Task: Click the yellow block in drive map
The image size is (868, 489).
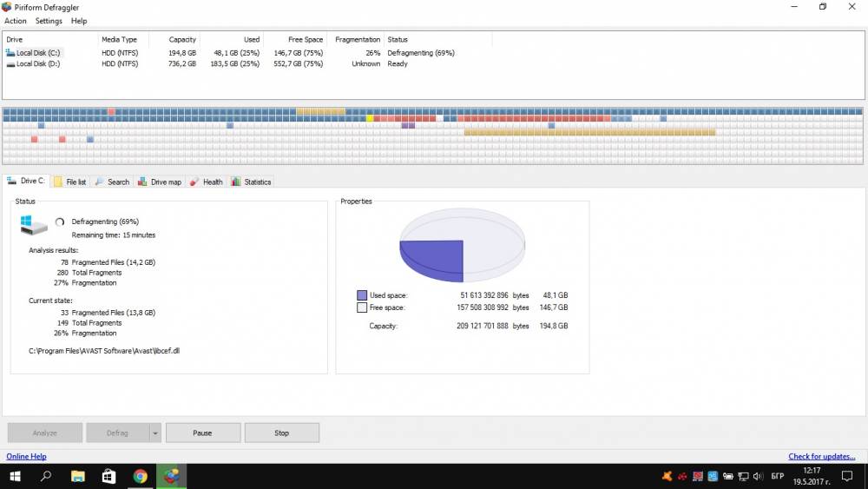Action: [370, 118]
